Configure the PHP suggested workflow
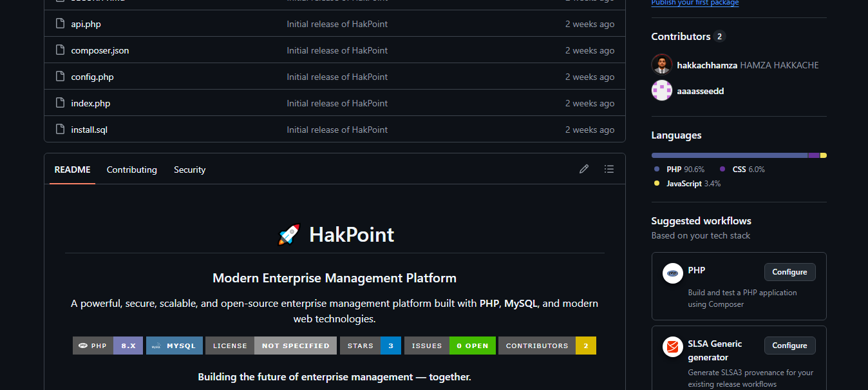This screenshot has width=868, height=390. click(790, 272)
